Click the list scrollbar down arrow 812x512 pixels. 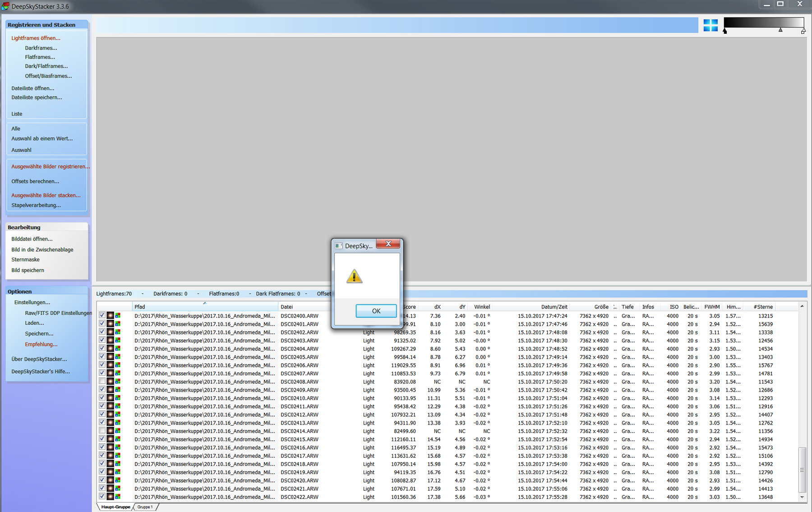click(x=802, y=497)
